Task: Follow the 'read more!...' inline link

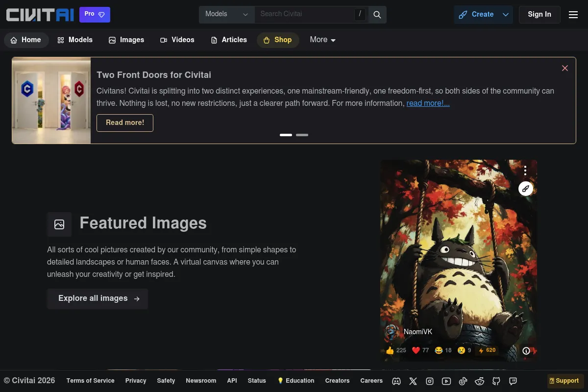Action: (x=428, y=103)
